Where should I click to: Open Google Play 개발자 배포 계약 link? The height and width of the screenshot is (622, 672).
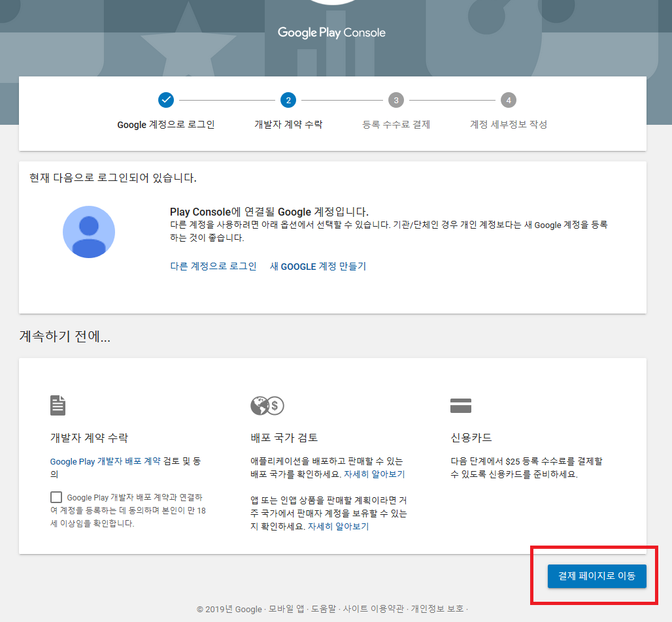tap(105, 461)
